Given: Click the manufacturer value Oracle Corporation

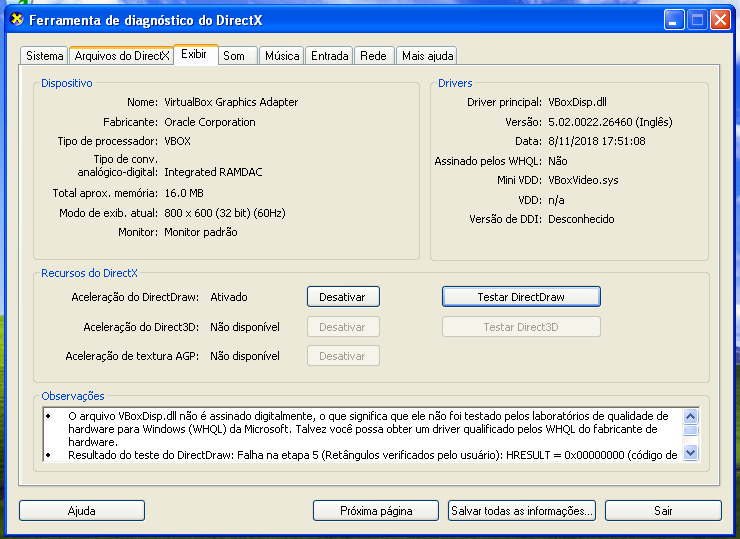Looking at the screenshot, I should click(x=210, y=122).
